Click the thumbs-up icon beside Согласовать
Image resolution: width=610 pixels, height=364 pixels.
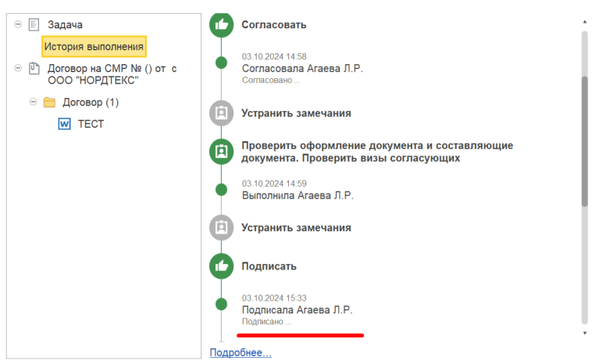221,25
